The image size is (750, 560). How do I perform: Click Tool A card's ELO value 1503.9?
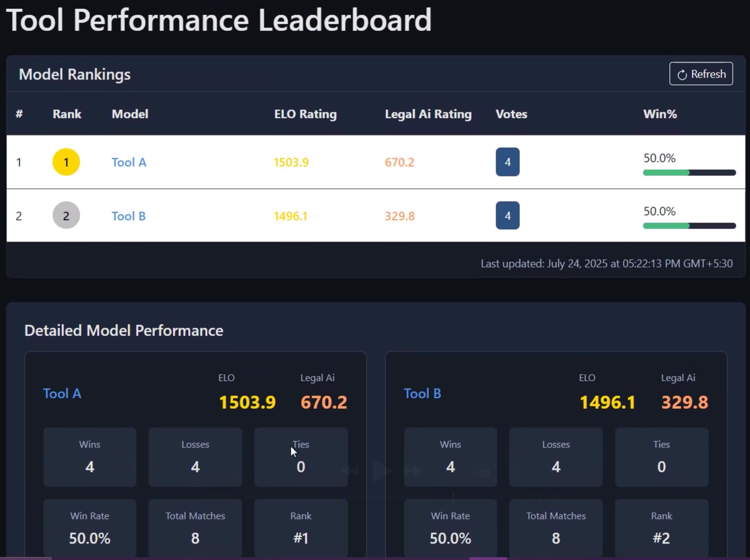point(247,402)
